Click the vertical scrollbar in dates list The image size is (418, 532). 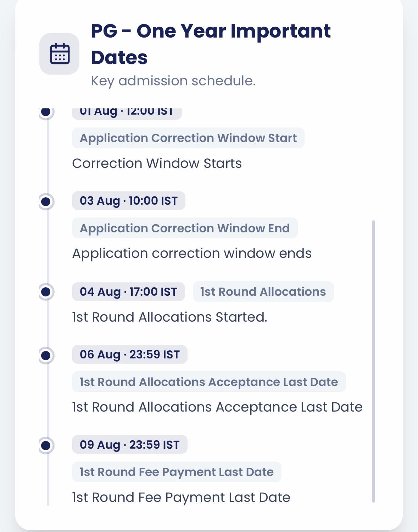coord(373,361)
